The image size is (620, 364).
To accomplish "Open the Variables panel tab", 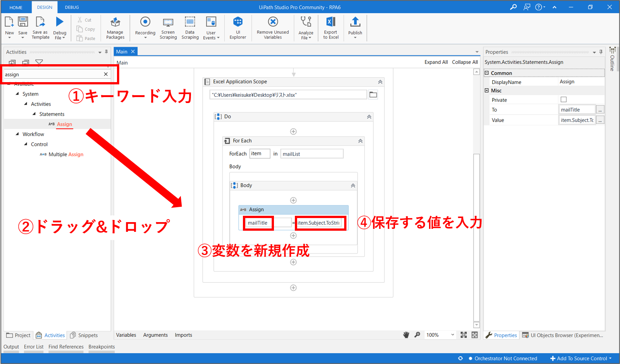I will pos(126,335).
